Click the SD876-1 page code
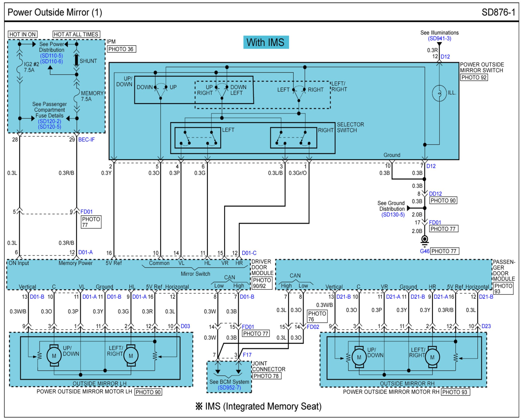This screenshot has height=420, width=523. [498, 12]
